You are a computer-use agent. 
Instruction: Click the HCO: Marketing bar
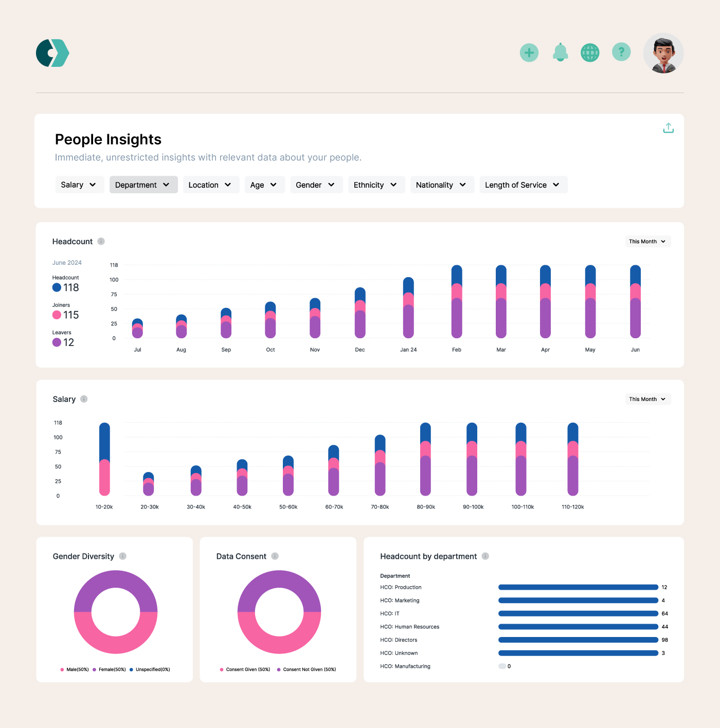pyautogui.click(x=579, y=600)
